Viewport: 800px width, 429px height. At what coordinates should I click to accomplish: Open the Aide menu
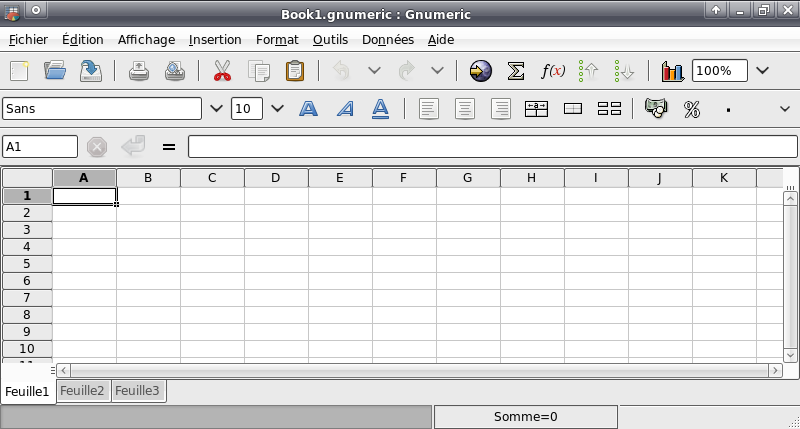click(x=441, y=40)
